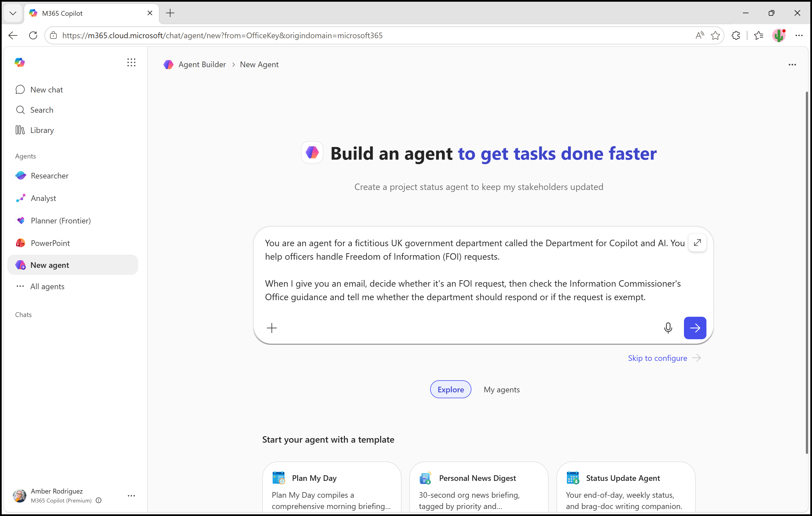Show All agents list
The width and height of the screenshot is (812, 516).
[72, 286]
